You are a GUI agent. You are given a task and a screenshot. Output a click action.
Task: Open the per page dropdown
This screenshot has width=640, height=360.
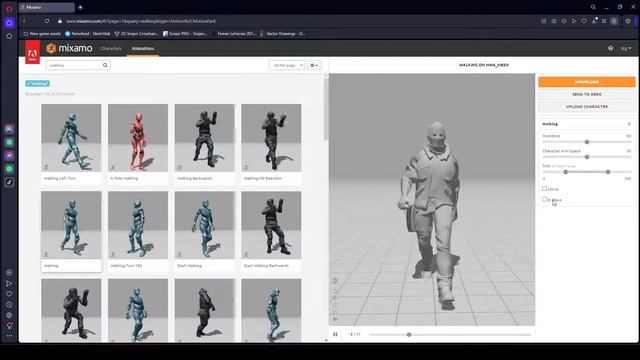click(287, 65)
